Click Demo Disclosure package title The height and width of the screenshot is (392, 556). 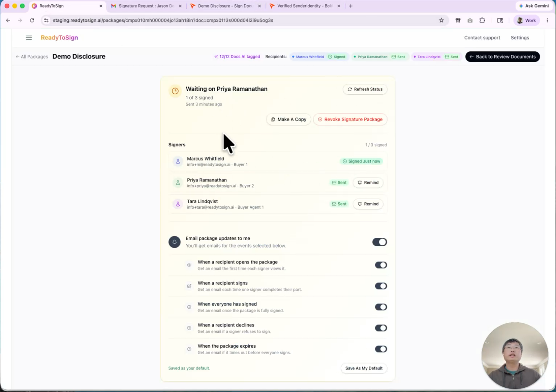(x=79, y=56)
